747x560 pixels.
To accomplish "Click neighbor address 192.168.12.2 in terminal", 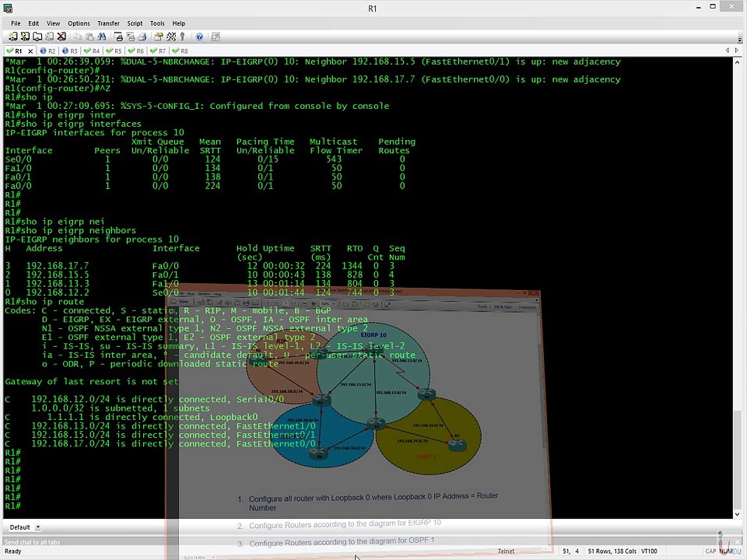I will (57, 292).
